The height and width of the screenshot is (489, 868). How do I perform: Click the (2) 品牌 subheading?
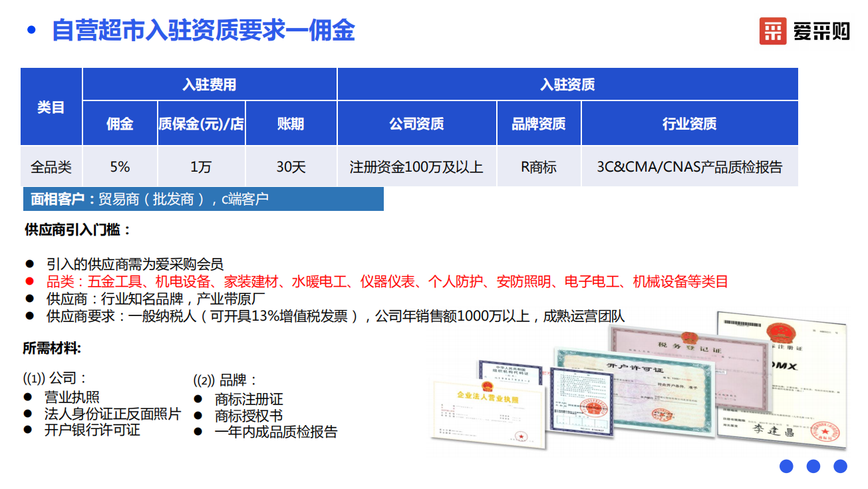(225, 381)
